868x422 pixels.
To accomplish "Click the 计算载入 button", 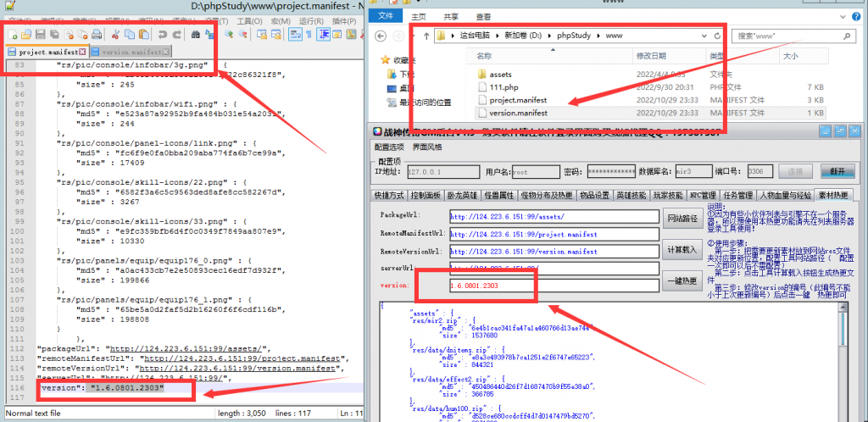I will click(x=682, y=249).
